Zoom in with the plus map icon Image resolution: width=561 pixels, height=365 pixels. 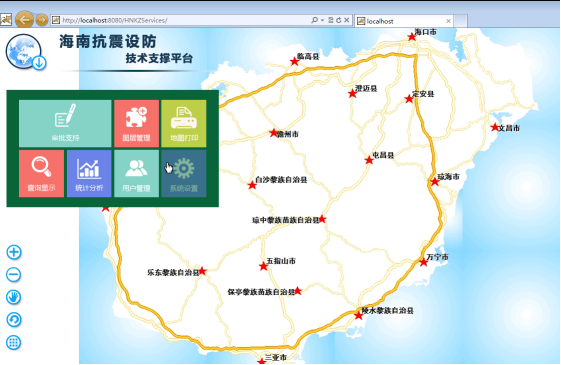point(14,252)
